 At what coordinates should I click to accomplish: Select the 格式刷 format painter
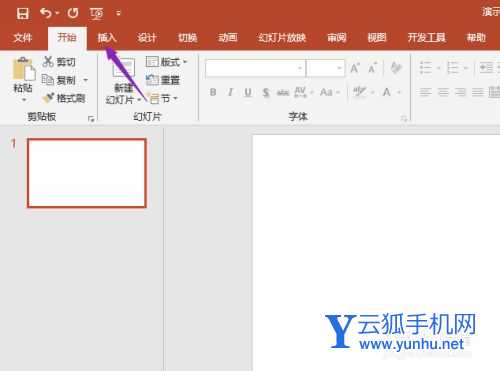tap(64, 98)
